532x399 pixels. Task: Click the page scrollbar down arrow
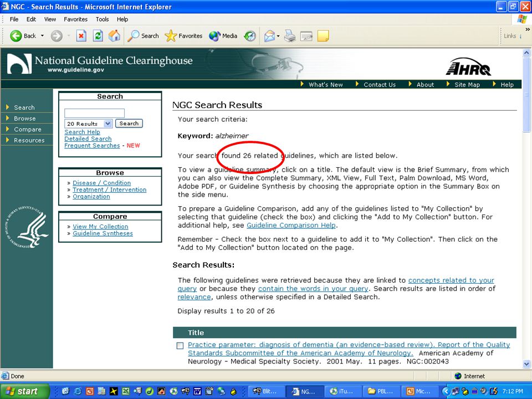(526, 365)
